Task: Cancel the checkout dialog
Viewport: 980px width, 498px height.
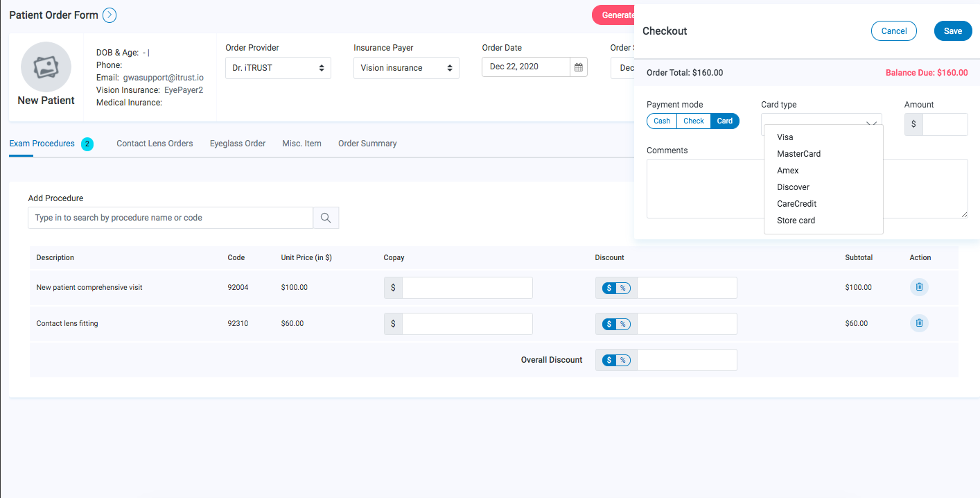Action: click(x=893, y=31)
